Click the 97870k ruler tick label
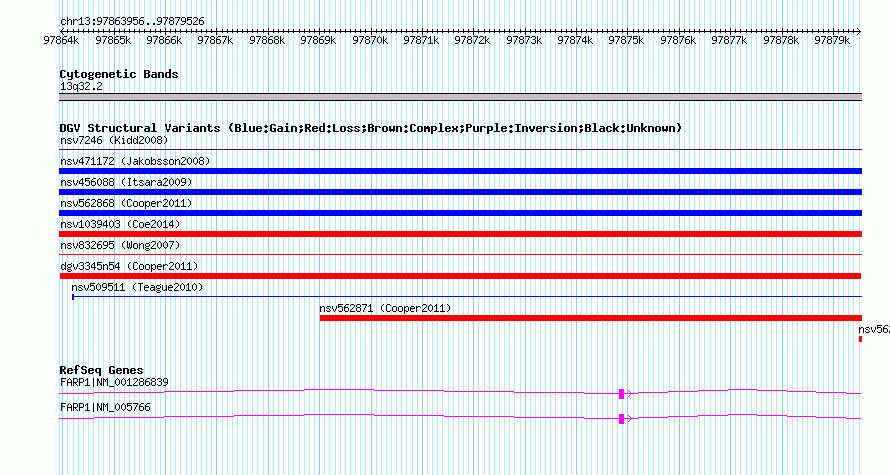Viewport: 890px width, 475px height. [370, 40]
